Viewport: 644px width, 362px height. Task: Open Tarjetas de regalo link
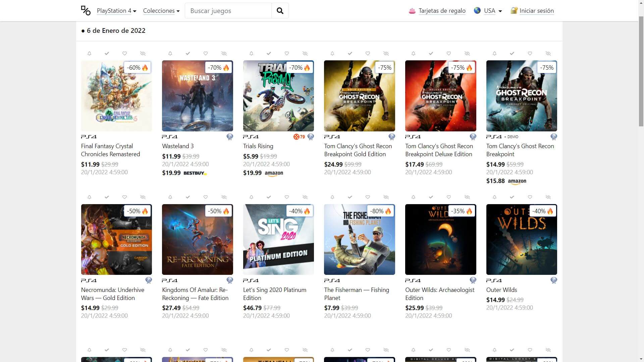(442, 11)
